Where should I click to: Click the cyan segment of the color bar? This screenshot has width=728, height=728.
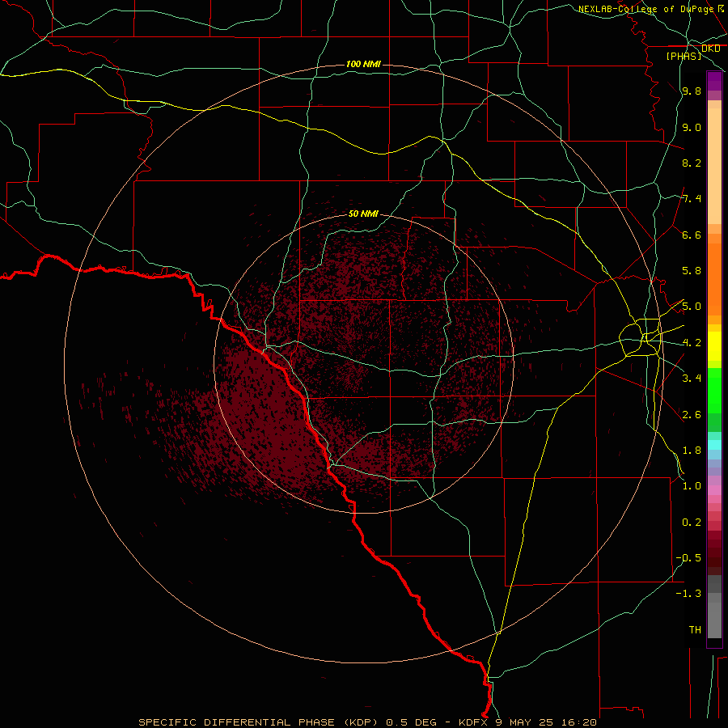click(x=714, y=445)
